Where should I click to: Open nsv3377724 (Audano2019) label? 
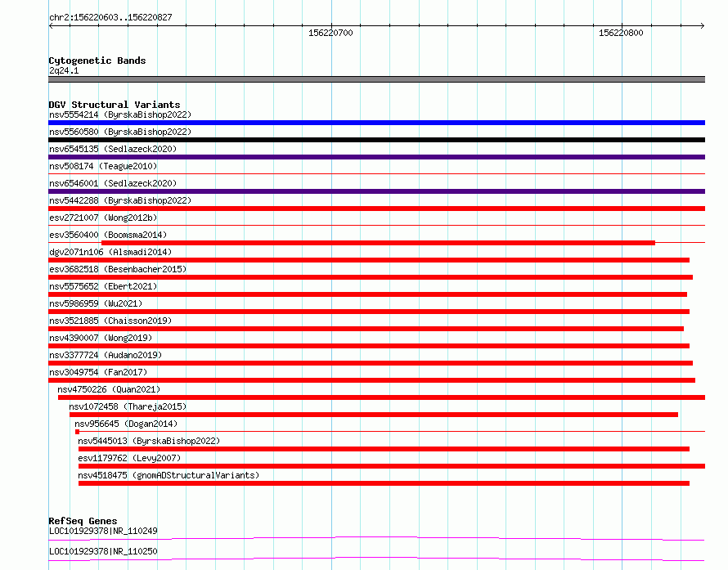coord(106,355)
